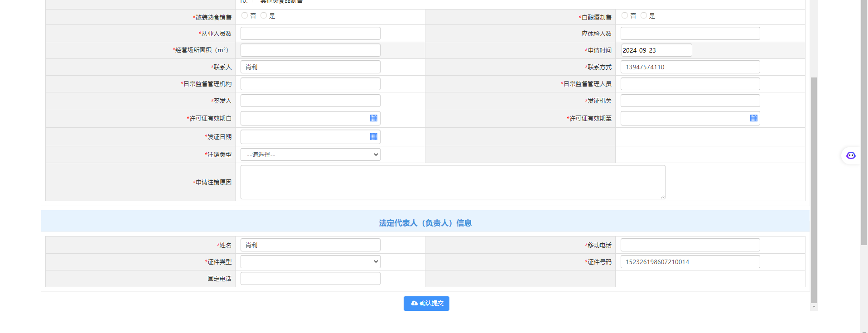Click the 申请时间 date field
Viewport: 868px width, 333px height.
pyautogui.click(x=656, y=50)
